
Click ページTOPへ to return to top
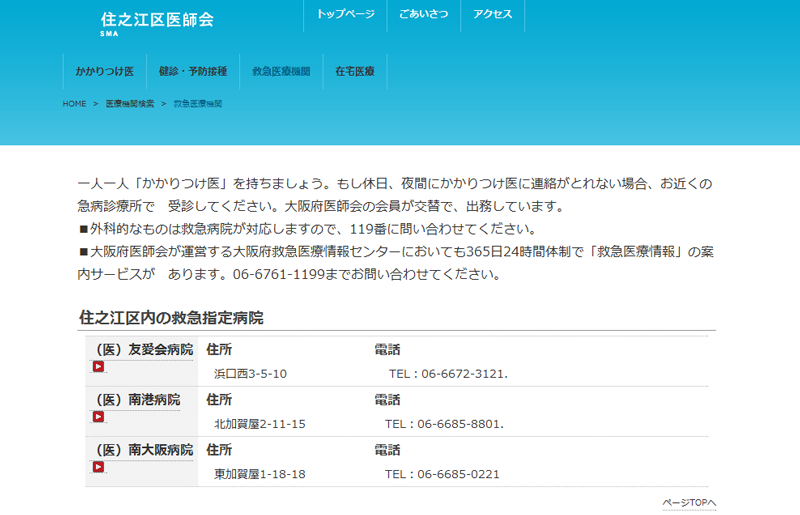point(689,503)
